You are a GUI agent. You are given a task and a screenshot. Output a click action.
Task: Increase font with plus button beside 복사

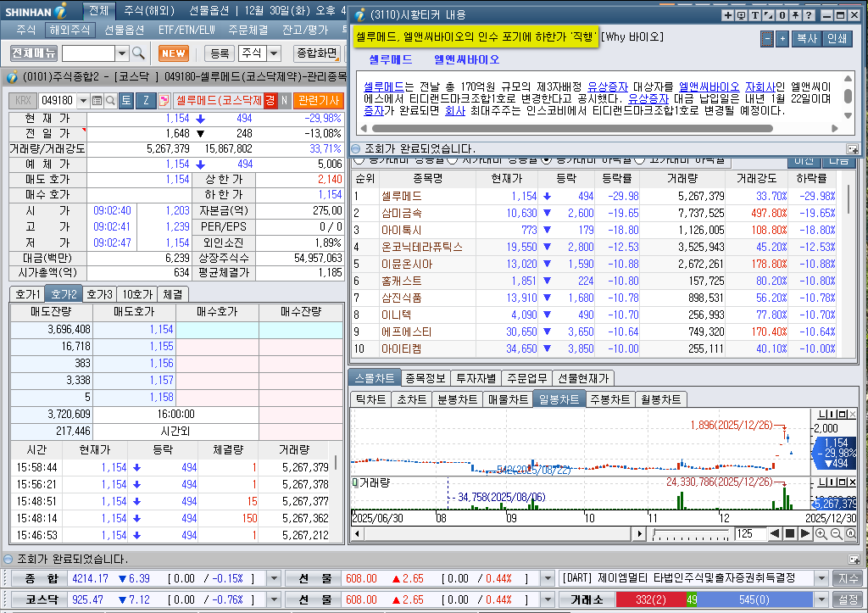point(782,39)
